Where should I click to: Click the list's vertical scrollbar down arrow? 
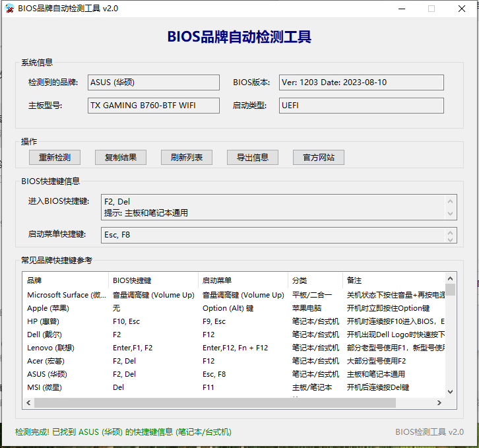(451, 392)
